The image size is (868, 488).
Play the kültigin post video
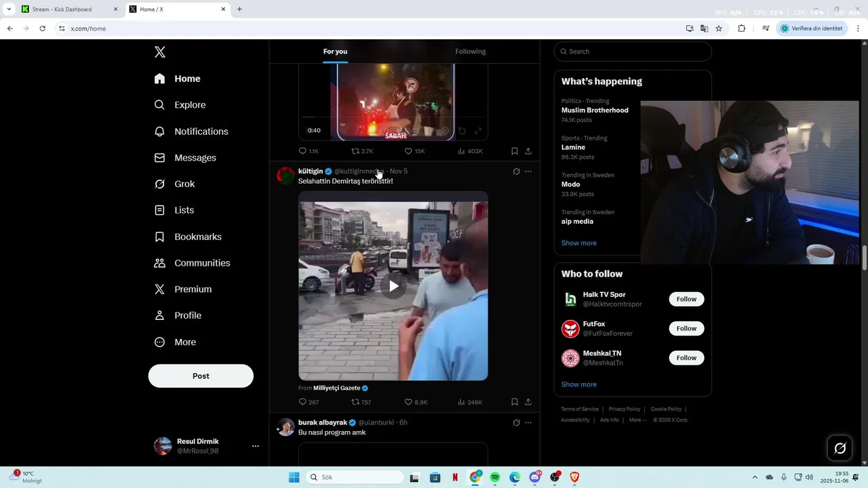393,286
